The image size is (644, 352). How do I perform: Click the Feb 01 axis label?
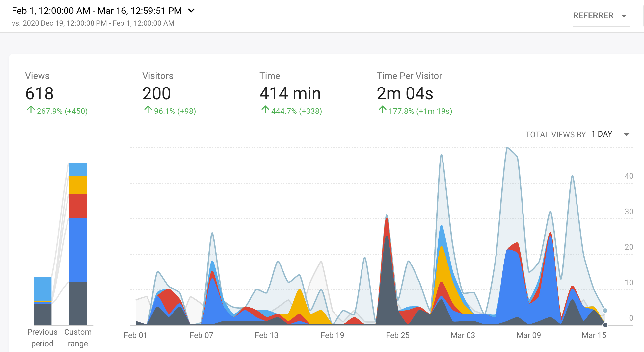[x=135, y=335]
